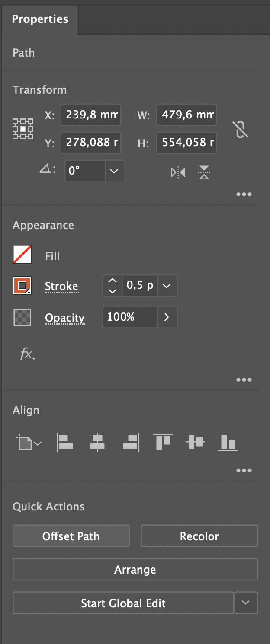Click the Stroke color swatch
270x644 pixels.
[22, 286]
